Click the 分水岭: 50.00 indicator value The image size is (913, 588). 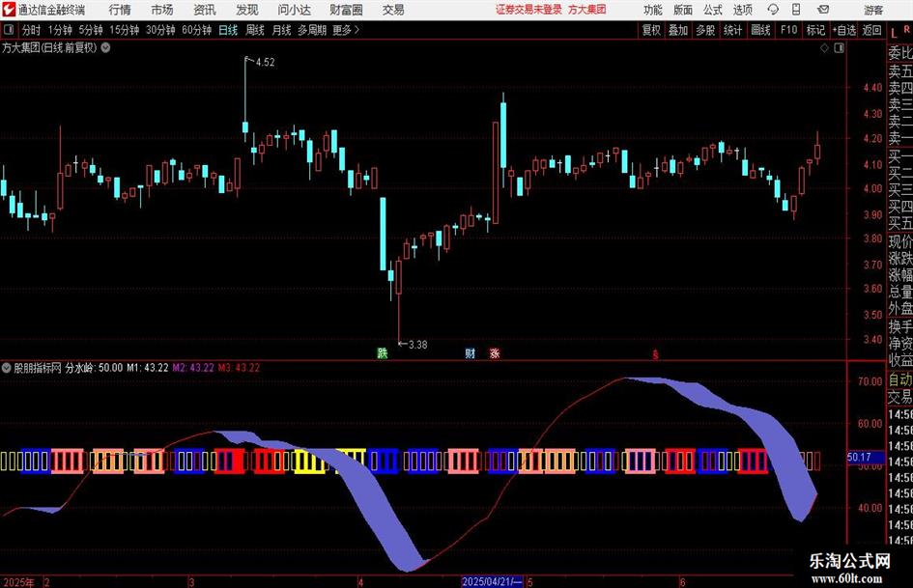pyautogui.click(x=95, y=367)
